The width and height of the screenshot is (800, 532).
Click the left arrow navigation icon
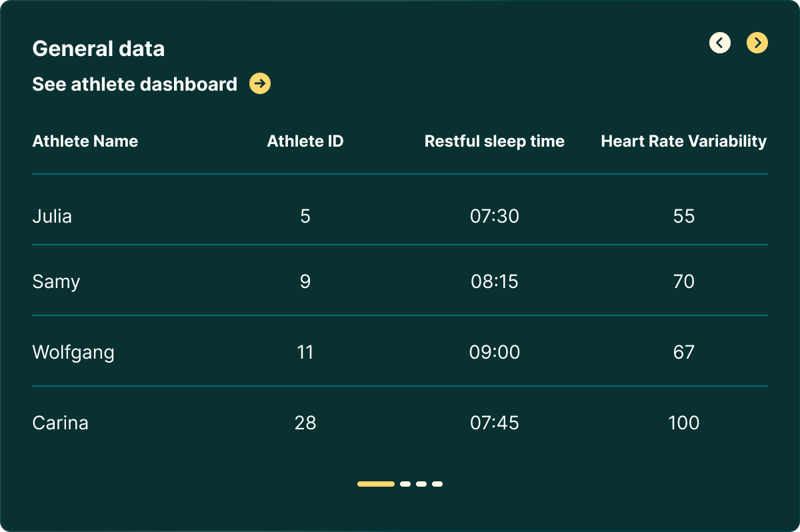pyautogui.click(x=720, y=43)
